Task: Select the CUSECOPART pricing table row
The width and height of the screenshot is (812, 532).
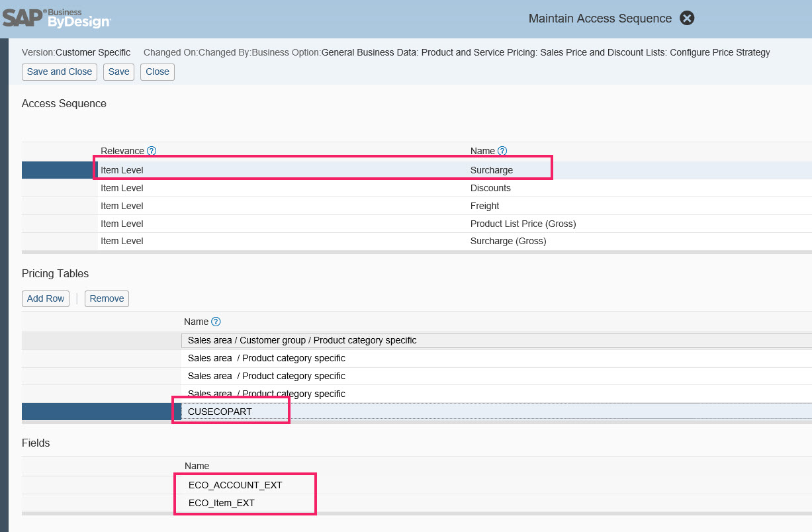Action: click(417, 412)
